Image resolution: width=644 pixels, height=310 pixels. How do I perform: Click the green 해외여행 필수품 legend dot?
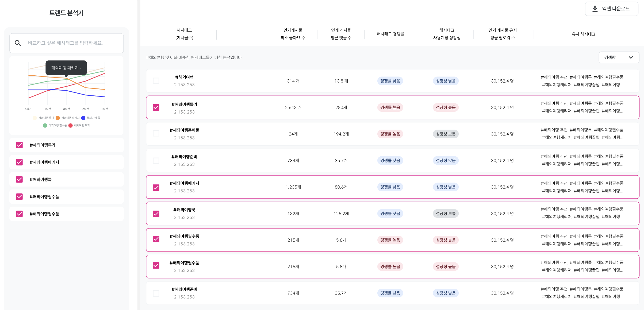click(45, 125)
